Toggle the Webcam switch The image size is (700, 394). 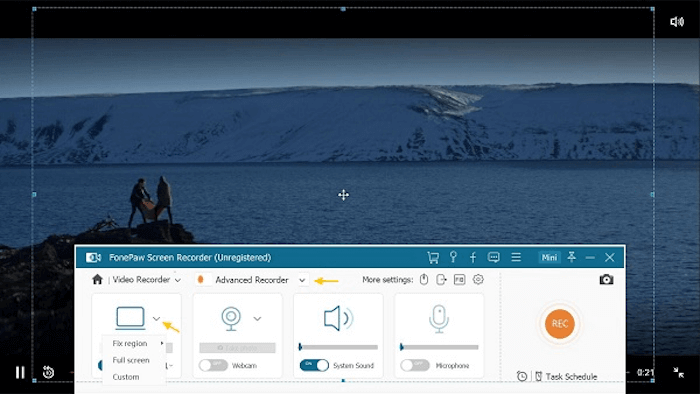(213, 365)
